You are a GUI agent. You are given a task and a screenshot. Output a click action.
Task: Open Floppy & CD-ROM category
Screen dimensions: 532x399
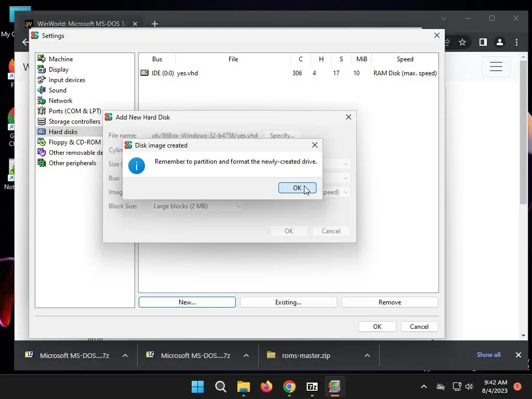pyautogui.click(x=75, y=142)
